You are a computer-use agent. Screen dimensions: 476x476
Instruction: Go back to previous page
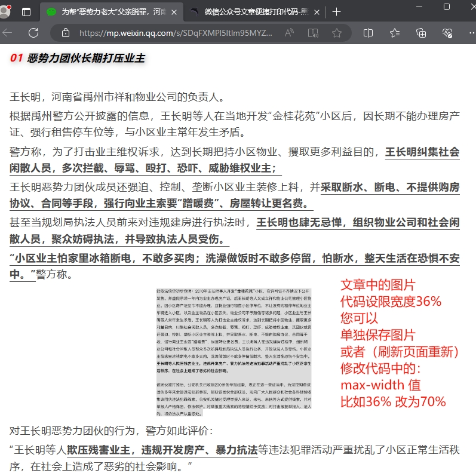[7, 33]
